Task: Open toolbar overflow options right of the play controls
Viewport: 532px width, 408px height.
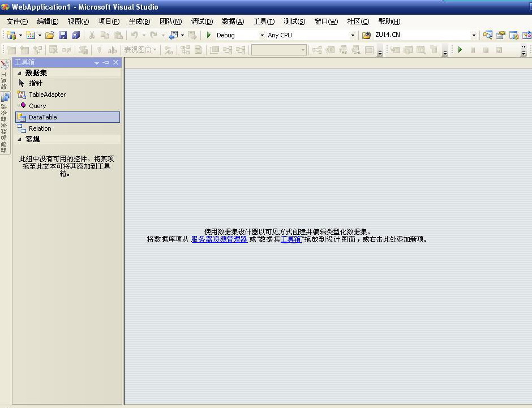Action: (524, 50)
